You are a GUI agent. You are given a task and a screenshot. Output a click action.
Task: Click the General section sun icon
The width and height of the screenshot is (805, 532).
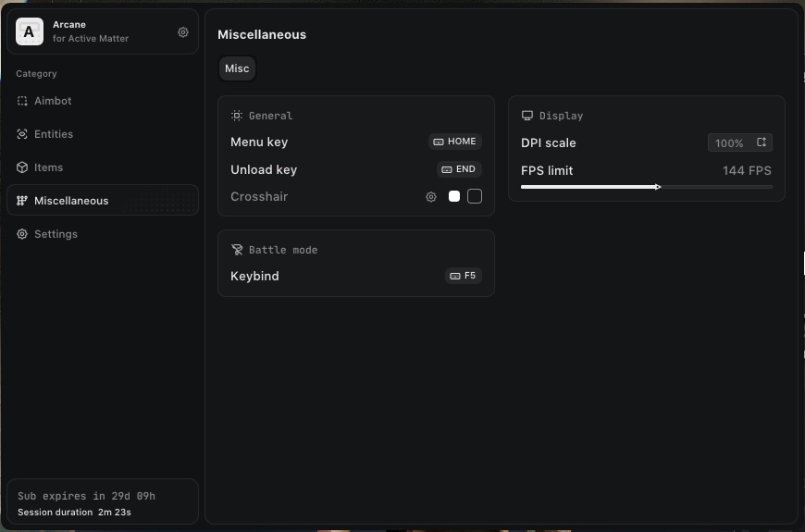(237, 116)
